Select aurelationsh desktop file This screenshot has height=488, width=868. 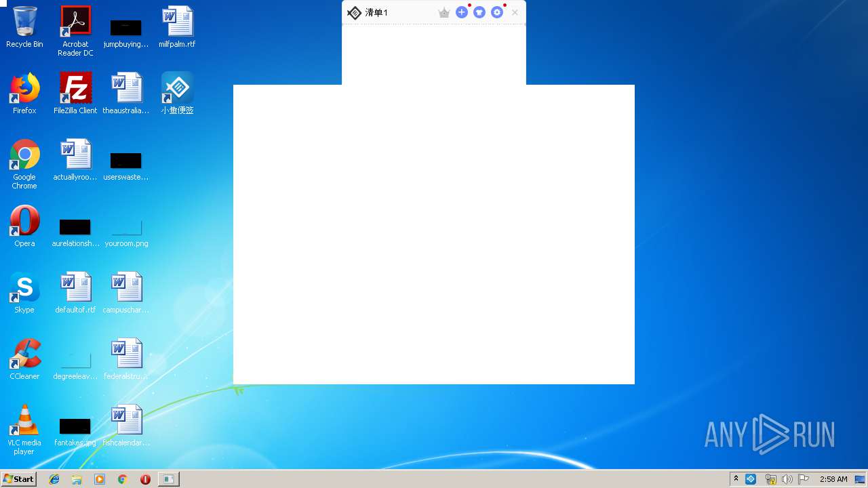coord(75,232)
